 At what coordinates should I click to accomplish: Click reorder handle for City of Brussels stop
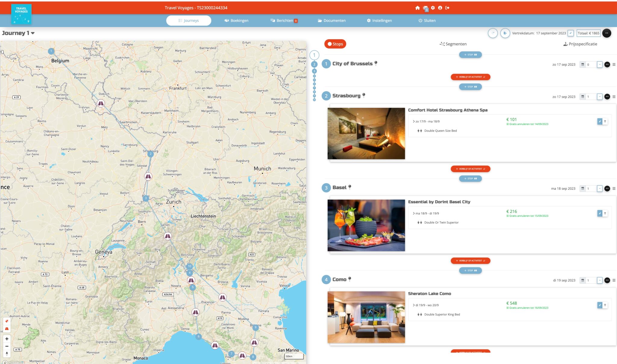[614, 64]
